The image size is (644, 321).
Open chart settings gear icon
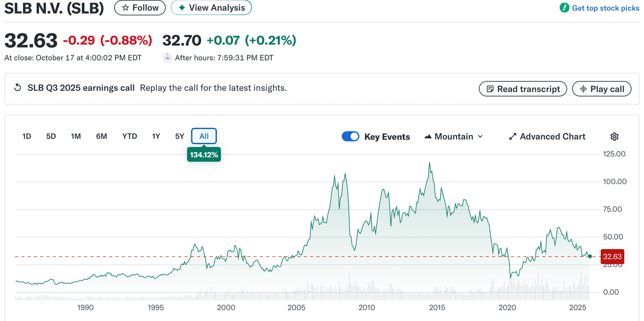coord(614,137)
